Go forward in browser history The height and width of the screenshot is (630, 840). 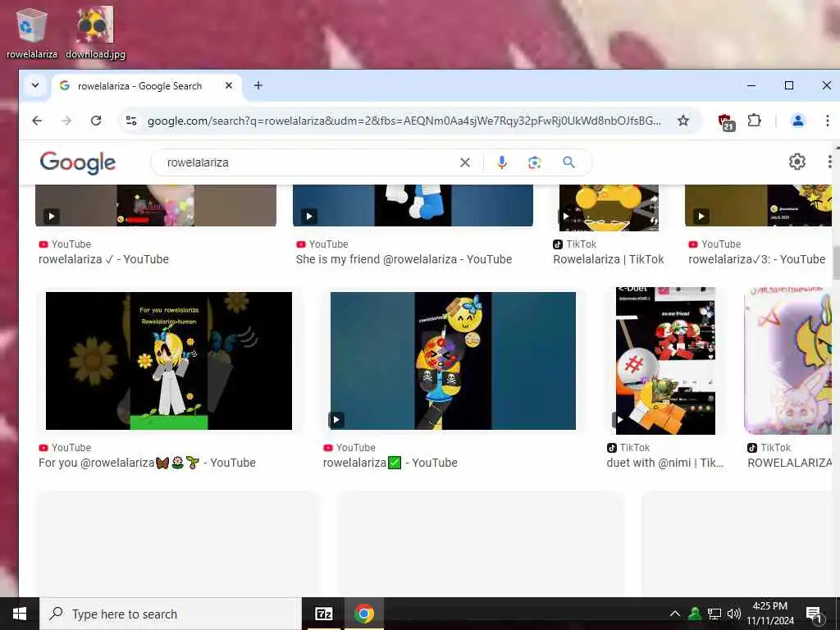66,121
